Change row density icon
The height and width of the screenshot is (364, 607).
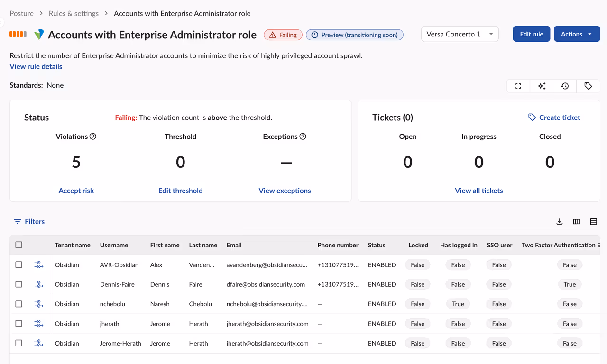pyautogui.click(x=593, y=222)
